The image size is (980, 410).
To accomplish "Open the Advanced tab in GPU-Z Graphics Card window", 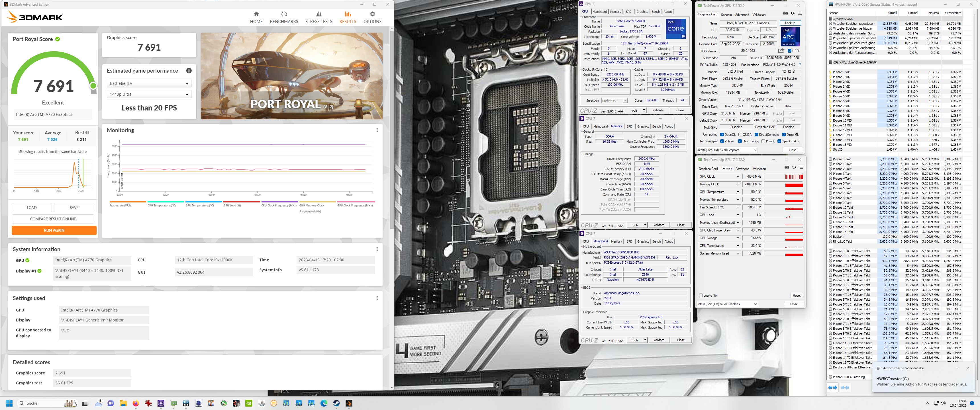I will [742, 15].
